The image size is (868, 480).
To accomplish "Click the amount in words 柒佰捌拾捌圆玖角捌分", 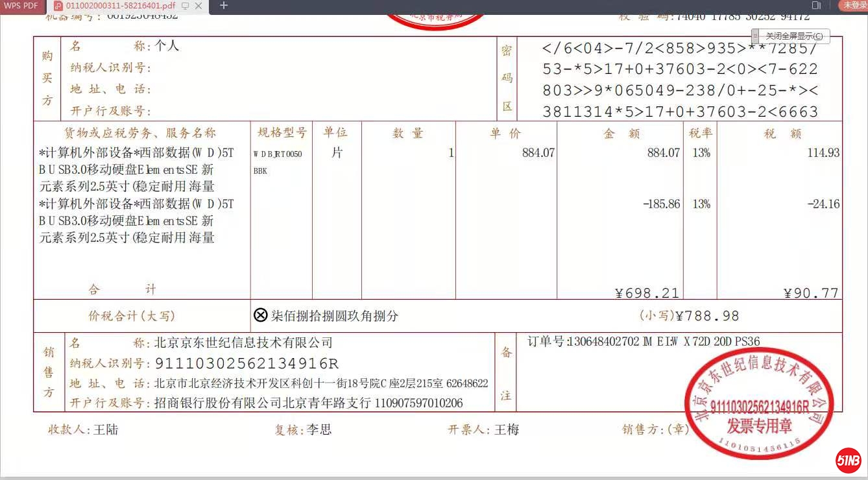I will click(x=335, y=316).
